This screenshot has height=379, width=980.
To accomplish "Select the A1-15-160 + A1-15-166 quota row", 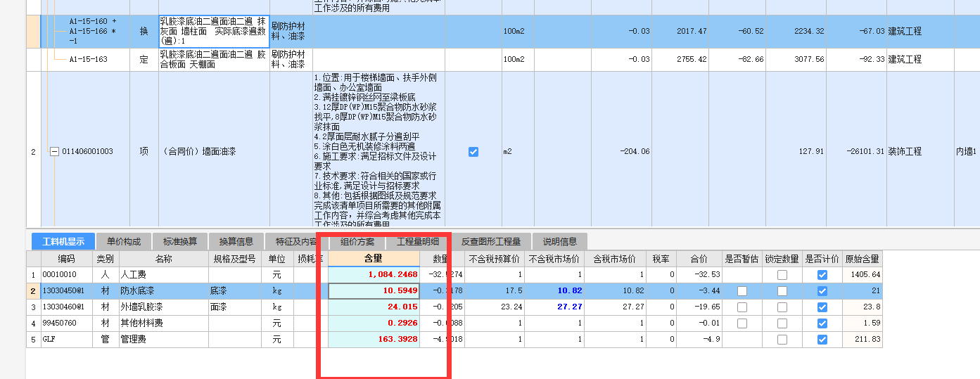I will pos(91,31).
